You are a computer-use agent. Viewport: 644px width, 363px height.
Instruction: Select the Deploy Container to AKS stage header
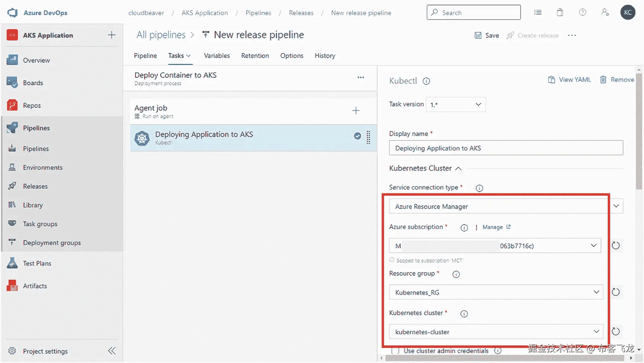[250, 78]
